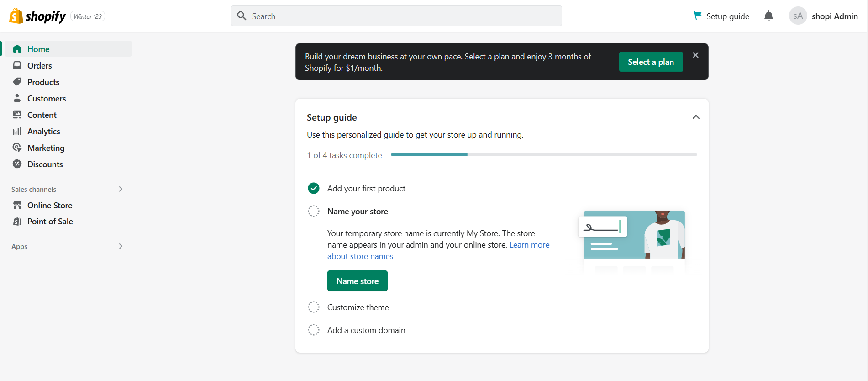Mark Name your store task circle
This screenshot has width=868, height=381.
(314, 211)
